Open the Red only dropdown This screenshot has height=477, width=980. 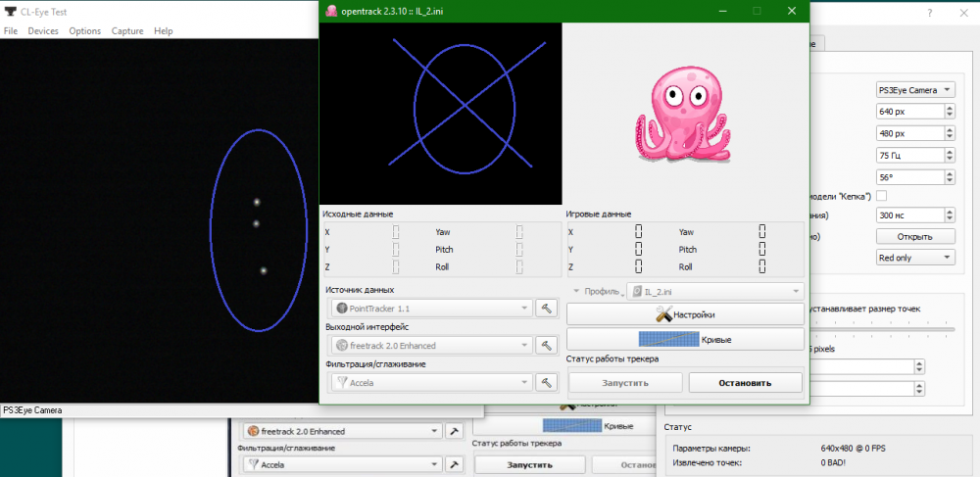point(914,257)
